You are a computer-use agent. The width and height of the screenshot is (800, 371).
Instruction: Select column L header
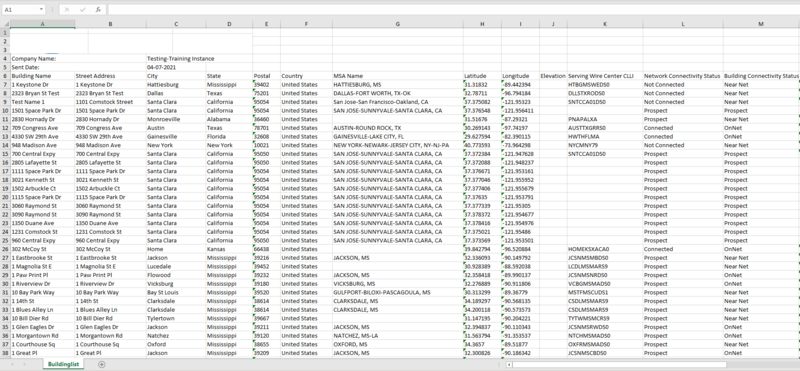683,24
